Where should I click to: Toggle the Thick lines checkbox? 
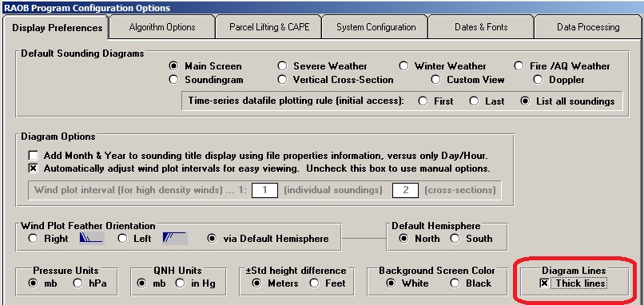[544, 283]
